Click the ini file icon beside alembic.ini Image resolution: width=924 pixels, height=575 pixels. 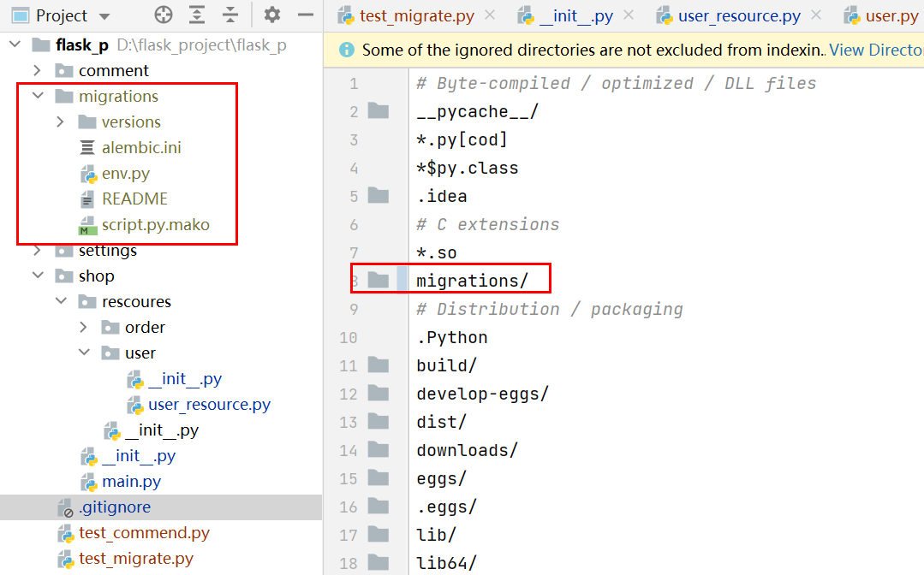pyautogui.click(x=87, y=147)
